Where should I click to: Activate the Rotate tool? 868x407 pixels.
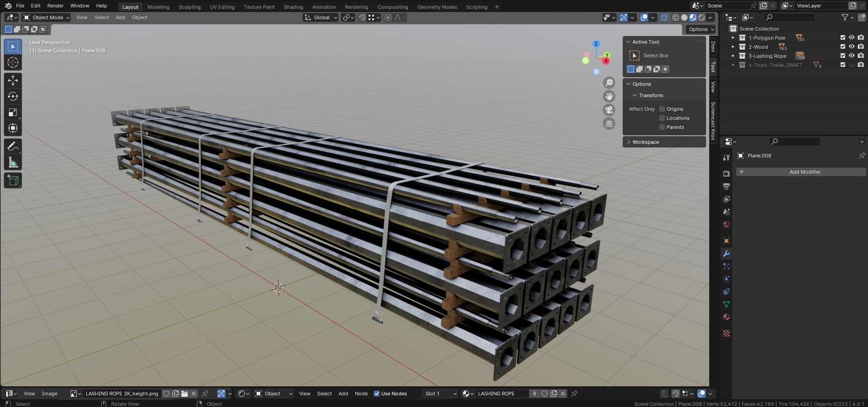(13, 96)
